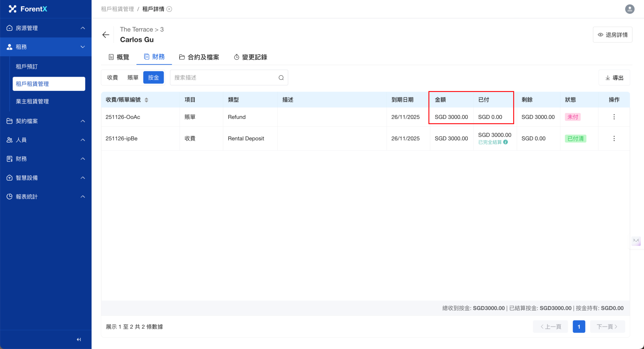Open actions menu for Refund row
644x349 pixels.
coord(614,117)
